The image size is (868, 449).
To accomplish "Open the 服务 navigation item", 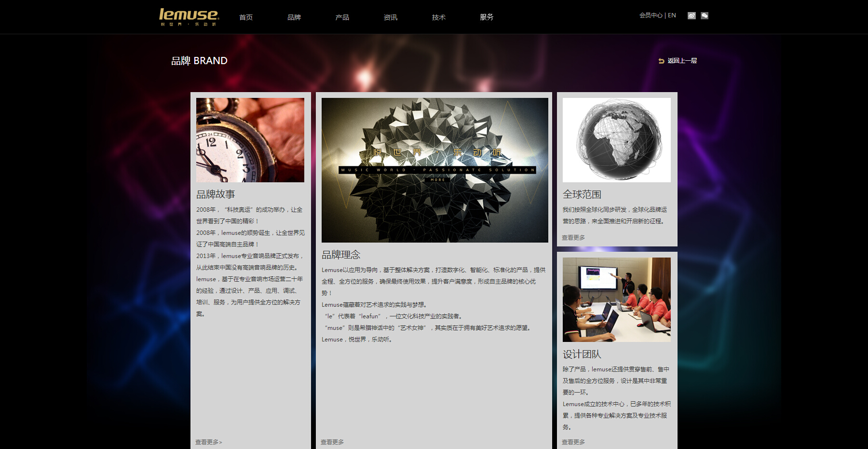I will coord(487,17).
